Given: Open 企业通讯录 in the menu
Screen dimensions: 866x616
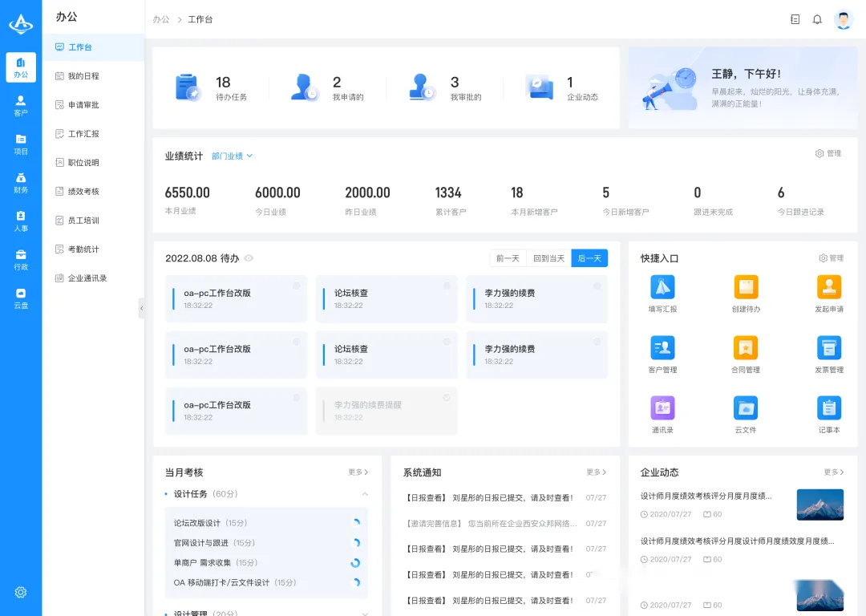Looking at the screenshot, I should point(93,278).
